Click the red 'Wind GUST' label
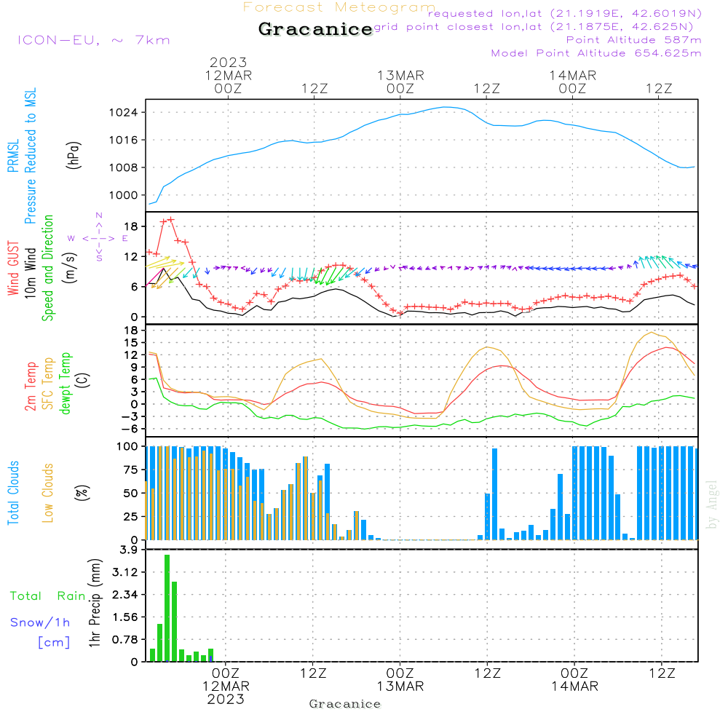728x728 pixels. coord(13,268)
